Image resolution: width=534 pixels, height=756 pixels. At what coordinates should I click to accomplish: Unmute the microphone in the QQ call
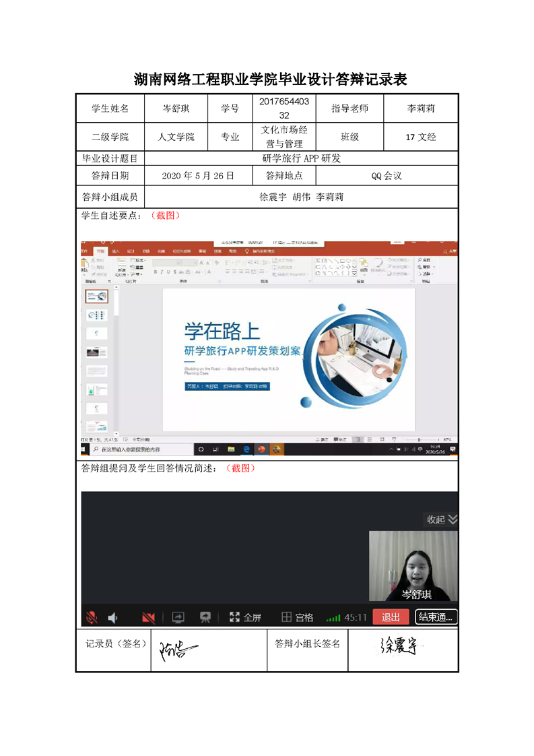coord(92,617)
